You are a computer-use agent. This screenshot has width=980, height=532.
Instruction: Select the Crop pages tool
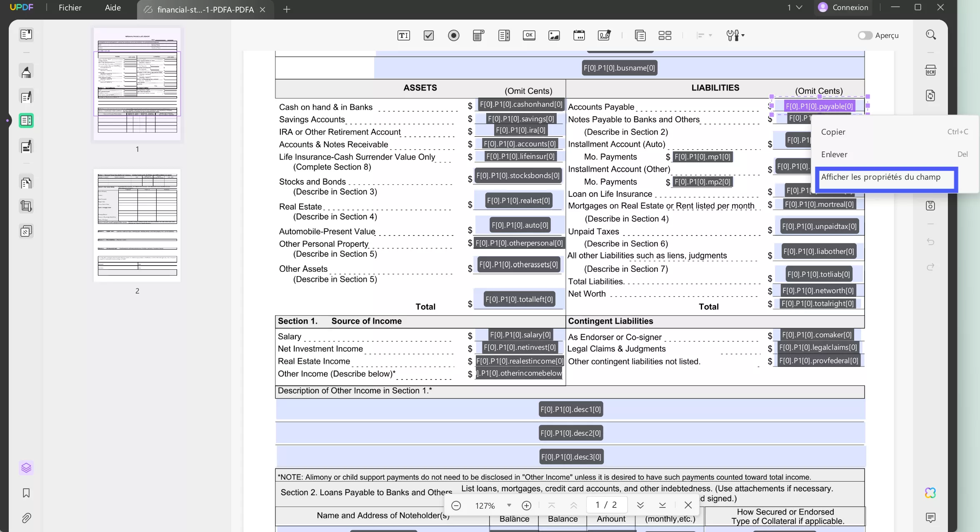click(26, 206)
